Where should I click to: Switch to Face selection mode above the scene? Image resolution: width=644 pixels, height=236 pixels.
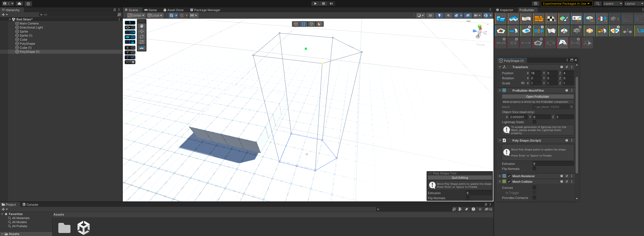point(320,24)
